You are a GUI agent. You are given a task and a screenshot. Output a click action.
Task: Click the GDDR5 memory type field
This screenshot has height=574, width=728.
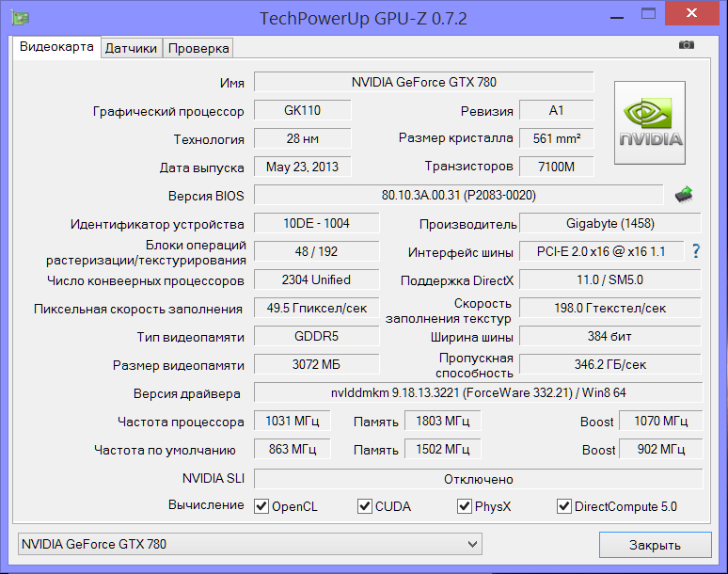316,336
